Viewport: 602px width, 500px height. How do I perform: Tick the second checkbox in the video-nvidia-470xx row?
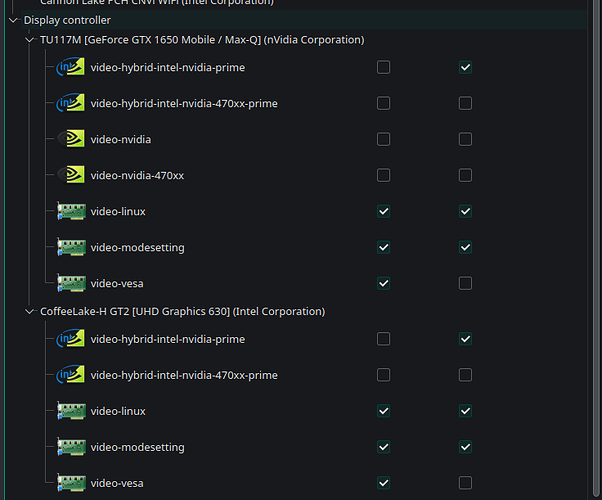pyautogui.click(x=465, y=175)
